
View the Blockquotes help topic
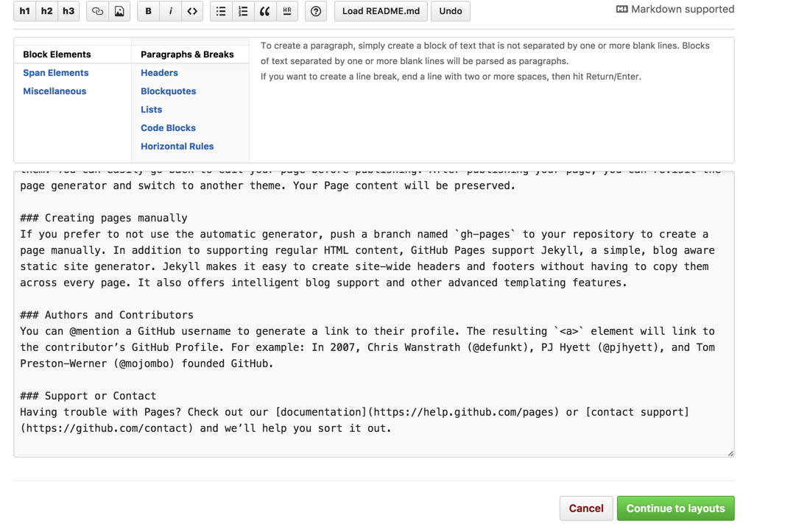(168, 91)
